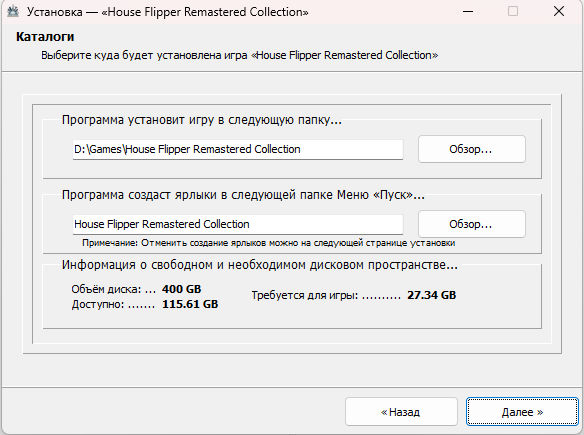584x435 pixels.
Task: Click the install path field D:\Games
Action: pos(238,149)
